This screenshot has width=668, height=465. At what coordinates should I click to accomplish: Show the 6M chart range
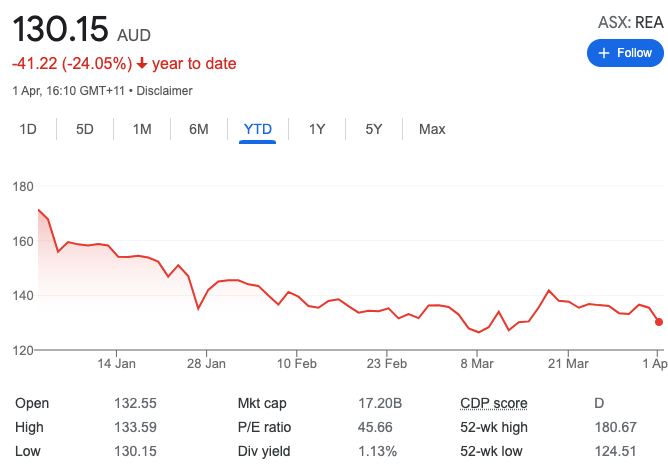click(x=199, y=129)
